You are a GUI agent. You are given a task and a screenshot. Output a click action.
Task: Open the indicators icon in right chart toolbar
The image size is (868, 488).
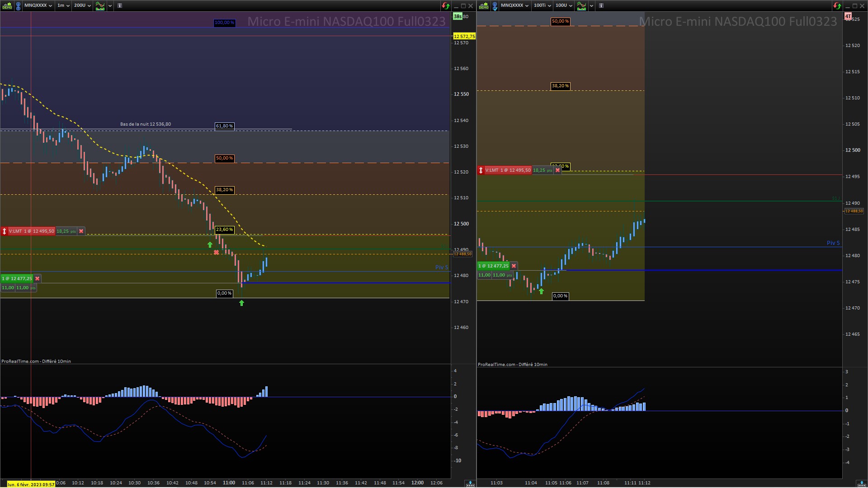pyautogui.click(x=581, y=6)
